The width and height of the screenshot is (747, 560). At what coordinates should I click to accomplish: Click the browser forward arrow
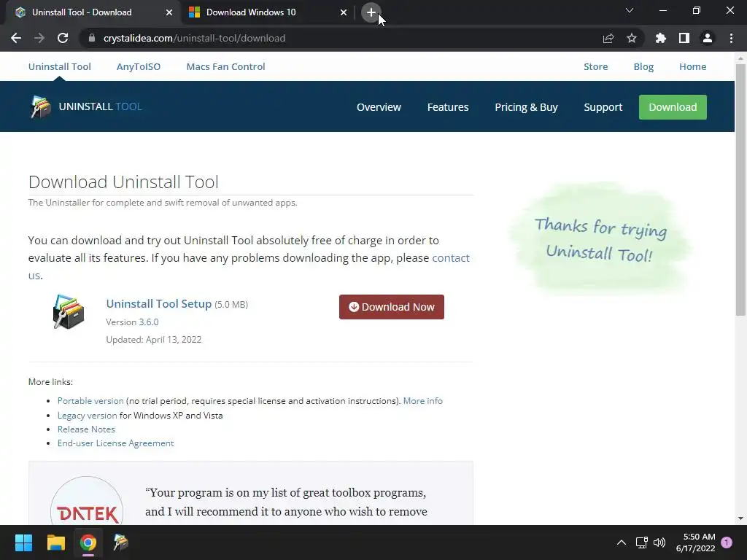[39, 38]
